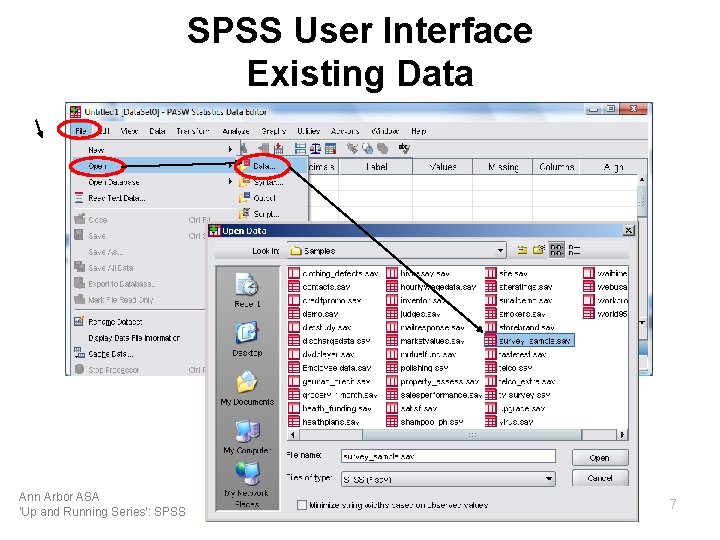The width and height of the screenshot is (720, 540).
Task: Click the demo.sav file icon
Action: 294,314
